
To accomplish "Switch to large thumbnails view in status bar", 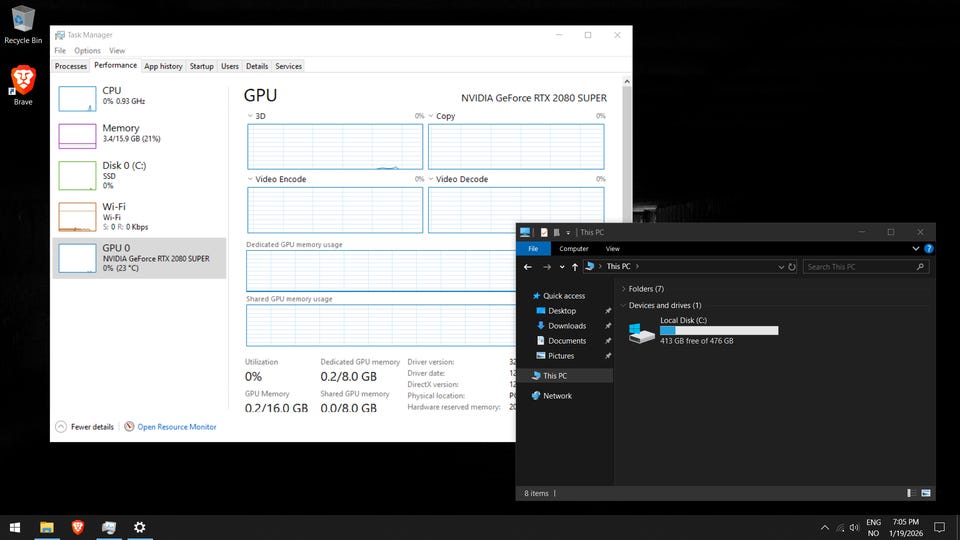I will [x=926, y=493].
